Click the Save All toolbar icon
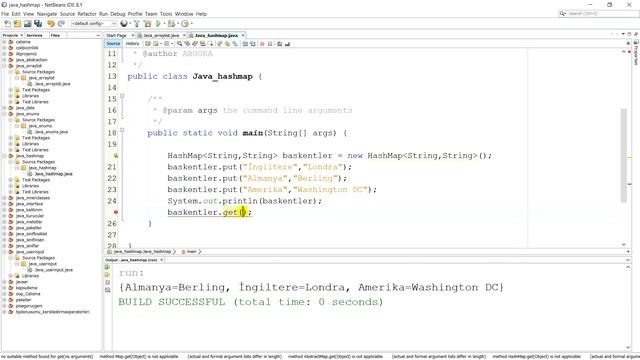 38,24
